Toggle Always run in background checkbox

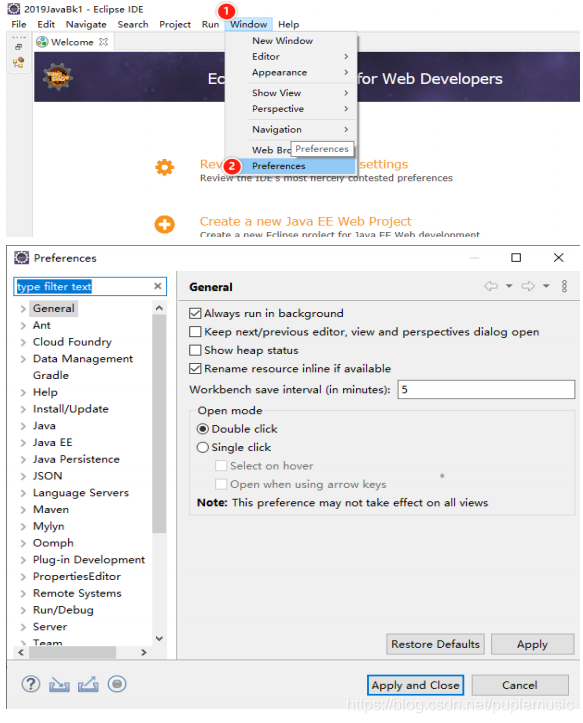[x=195, y=314]
